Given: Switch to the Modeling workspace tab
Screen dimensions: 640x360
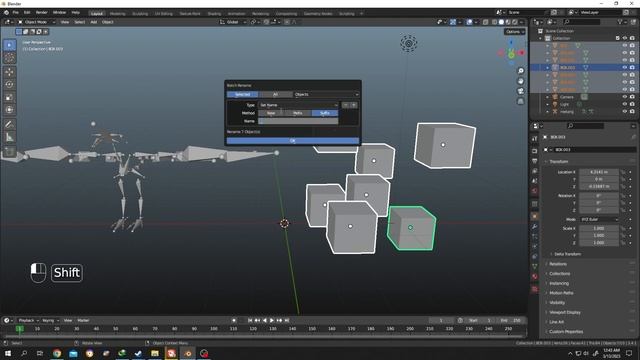Looking at the screenshot, I should tap(118, 13).
